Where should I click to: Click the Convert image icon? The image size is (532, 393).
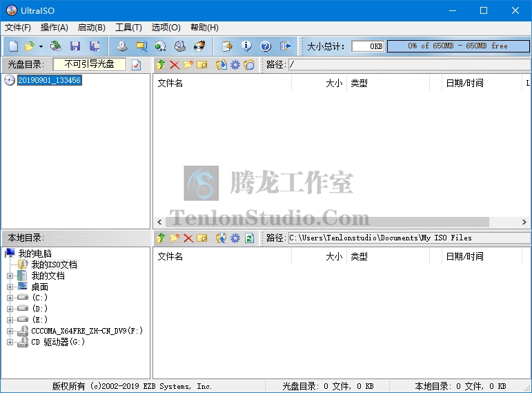[x=161, y=46]
